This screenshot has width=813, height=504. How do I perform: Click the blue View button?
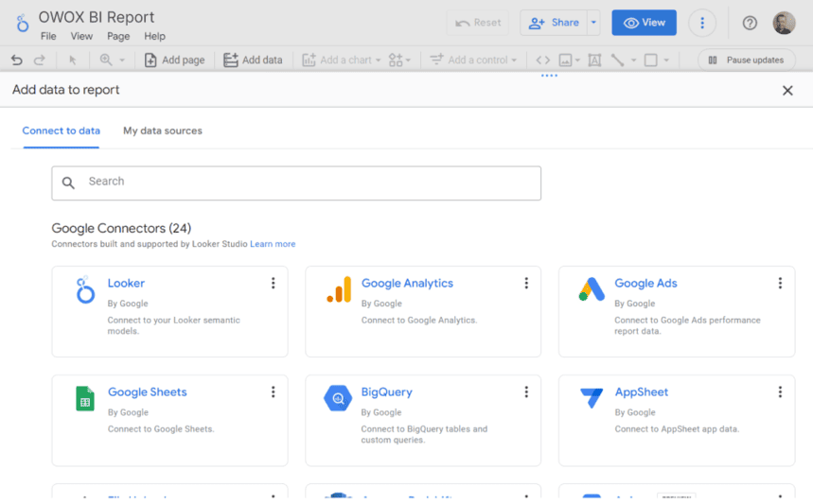644,23
